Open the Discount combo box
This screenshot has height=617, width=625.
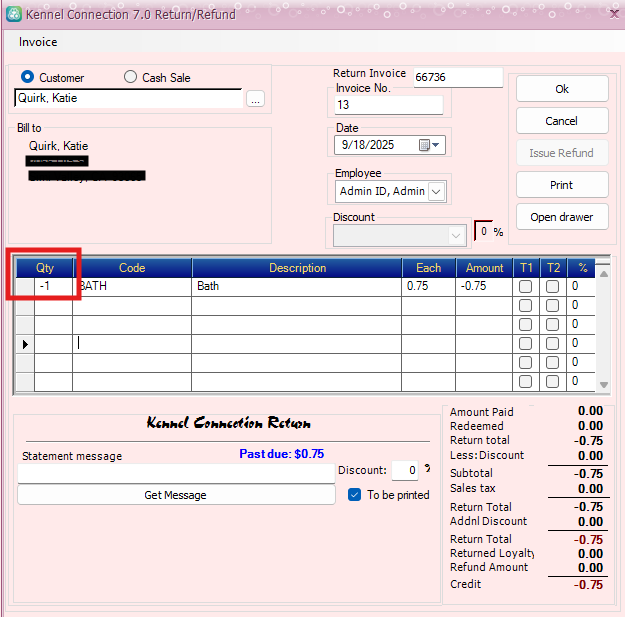coord(457,235)
